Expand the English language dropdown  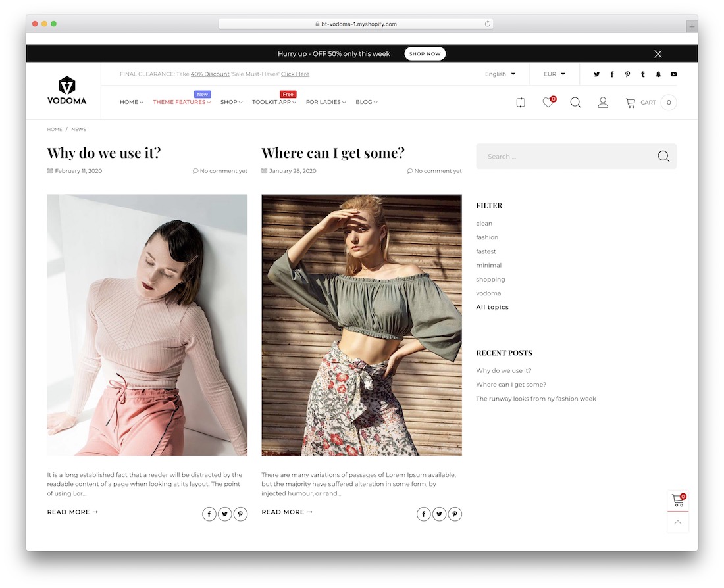click(500, 74)
